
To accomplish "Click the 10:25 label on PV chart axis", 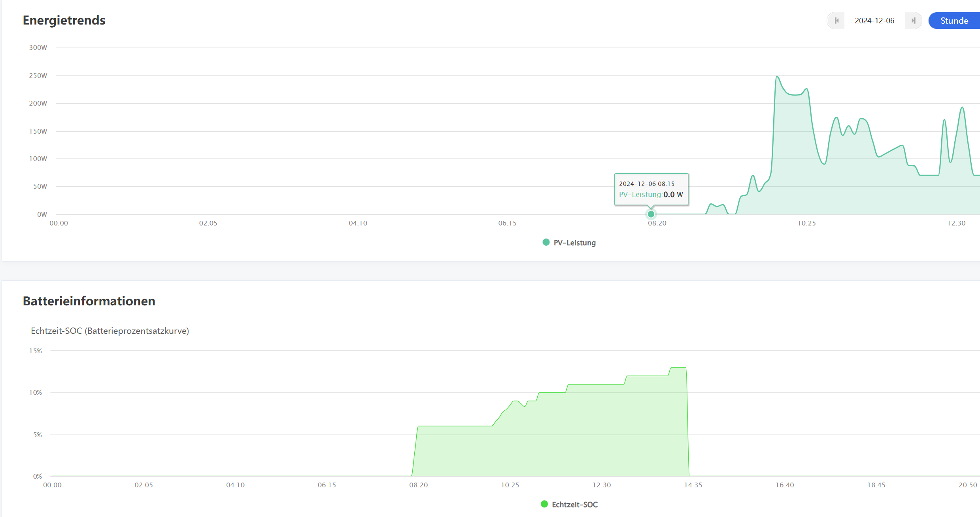I will click(x=806, y=223).
